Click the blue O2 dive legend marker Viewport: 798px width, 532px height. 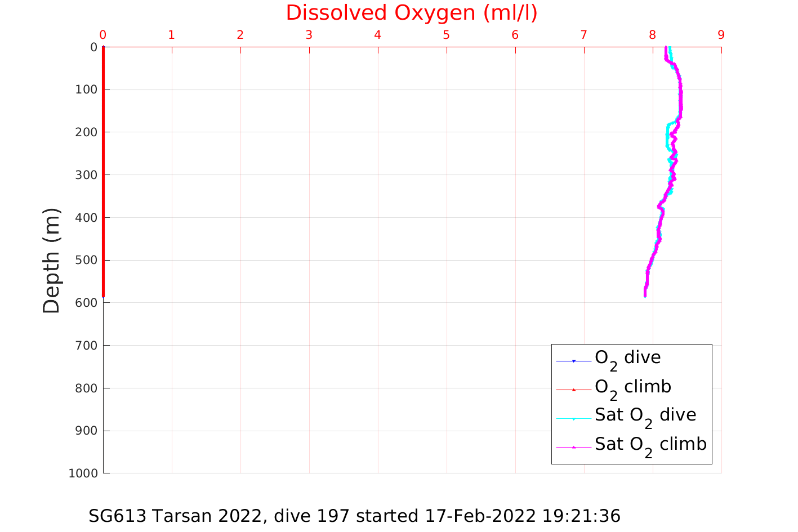pos(574,361)
